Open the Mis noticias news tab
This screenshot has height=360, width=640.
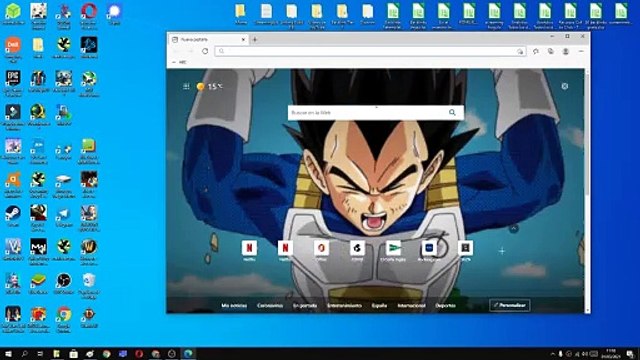pos(234,305)
